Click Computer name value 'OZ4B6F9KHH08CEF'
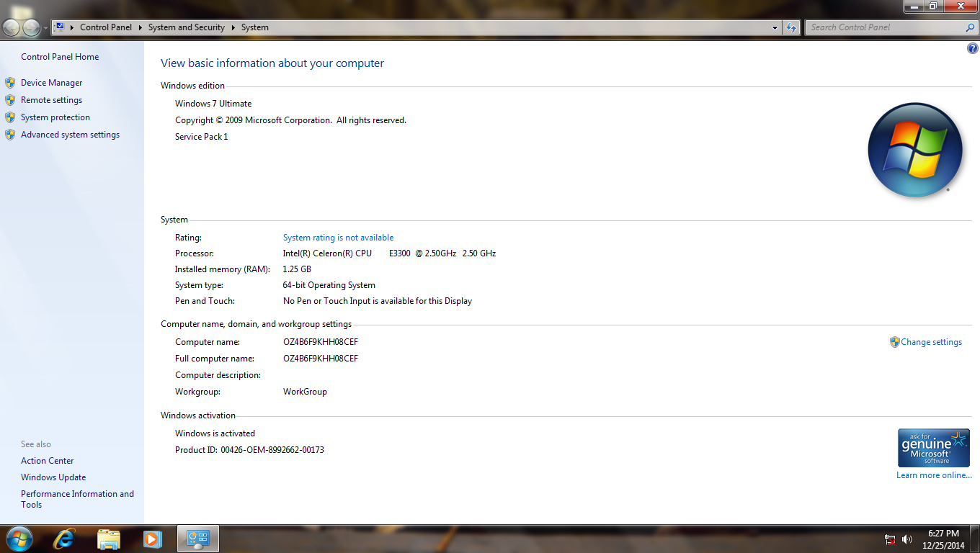Screen dimensions: 980x553 (321, 342)
